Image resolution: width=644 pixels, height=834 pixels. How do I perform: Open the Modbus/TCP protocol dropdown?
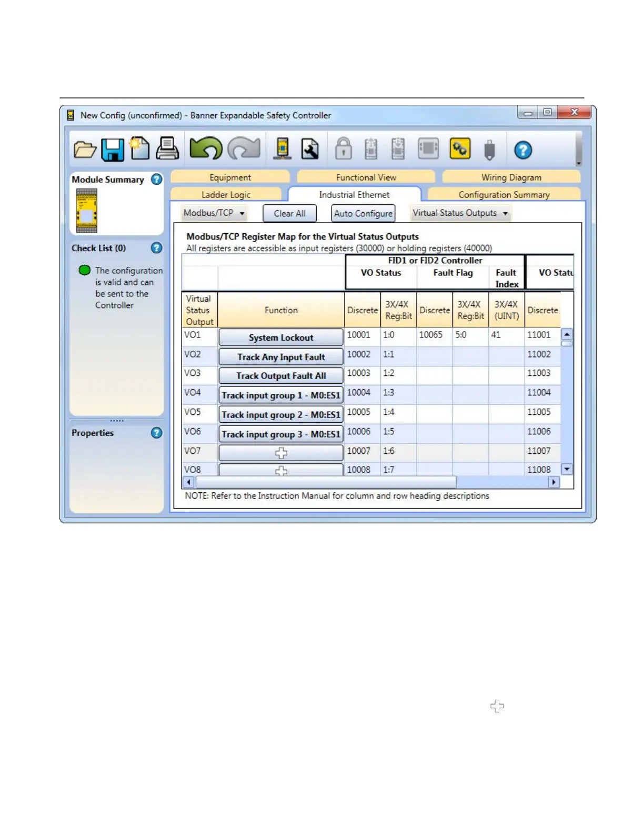214,213
